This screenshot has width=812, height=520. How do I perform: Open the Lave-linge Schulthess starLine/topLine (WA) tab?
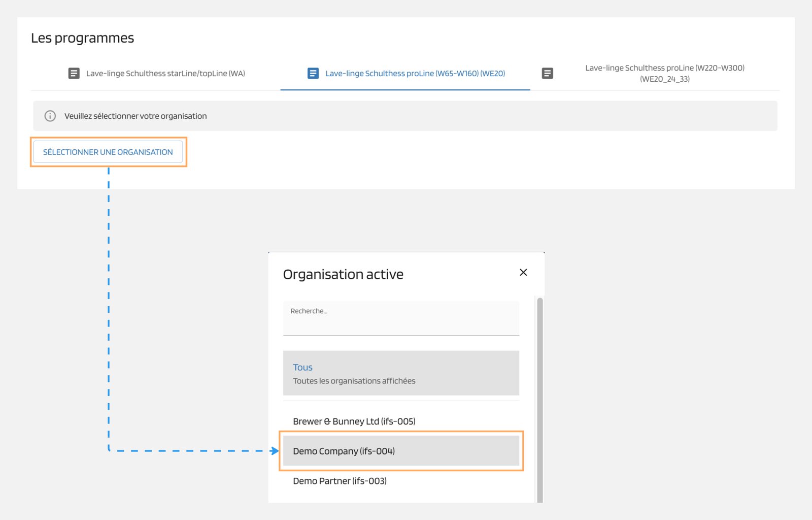point(165,74)
